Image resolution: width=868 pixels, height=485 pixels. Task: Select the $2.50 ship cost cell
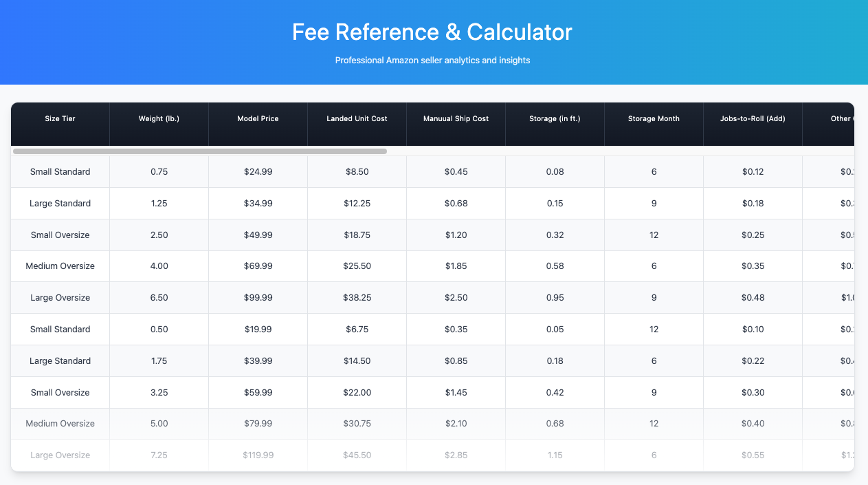[x=456, y=298]
